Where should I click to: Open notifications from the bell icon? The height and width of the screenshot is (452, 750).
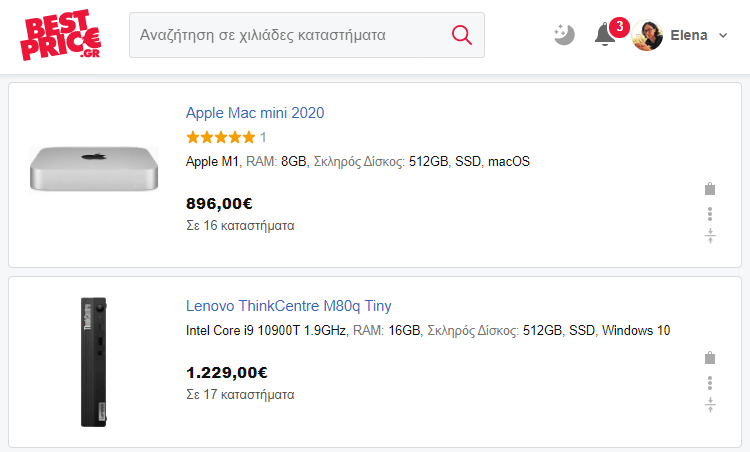[x=605, y=34]
